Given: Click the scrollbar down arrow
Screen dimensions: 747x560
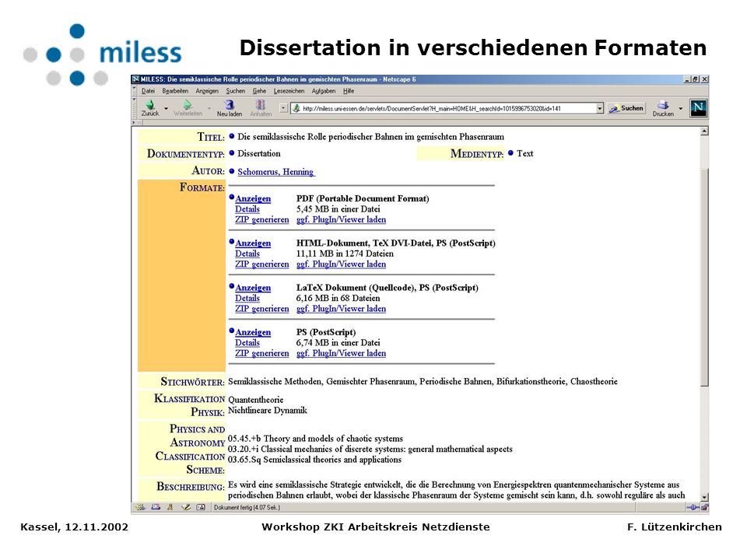Looking at the screenshot, I should pos(705,497).
